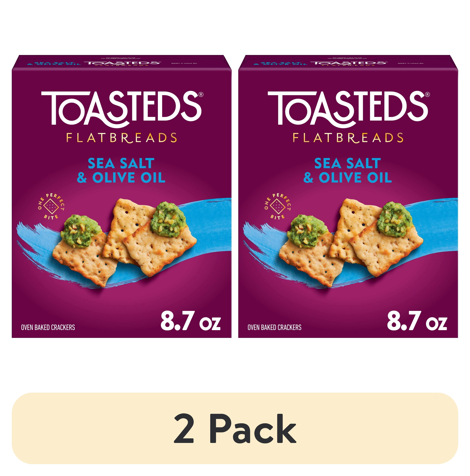Image resolution: width=470 pixels, height=476 pixels.
Task: Click the 8.7 oz weight on right box
Action: pyautogui.click(x=417, y=322)
